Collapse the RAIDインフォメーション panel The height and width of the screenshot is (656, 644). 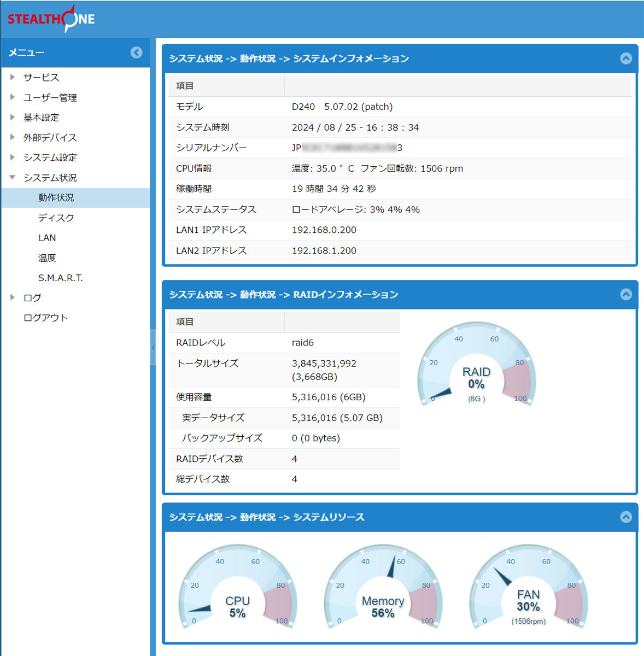626,295
